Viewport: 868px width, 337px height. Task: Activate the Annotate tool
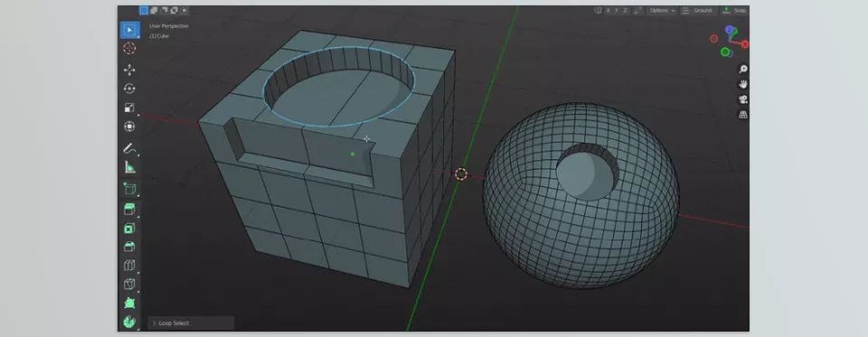click(x=129, y=148)
